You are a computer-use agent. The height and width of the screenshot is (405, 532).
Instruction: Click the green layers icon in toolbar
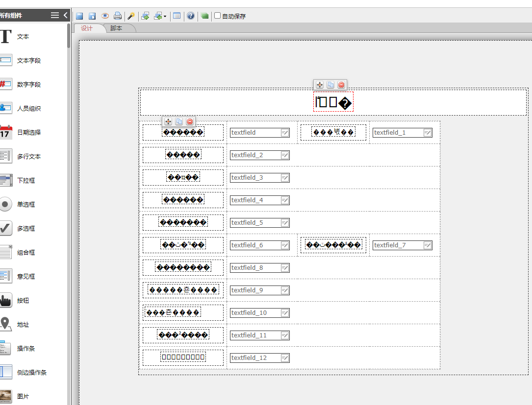pos(204,16)
